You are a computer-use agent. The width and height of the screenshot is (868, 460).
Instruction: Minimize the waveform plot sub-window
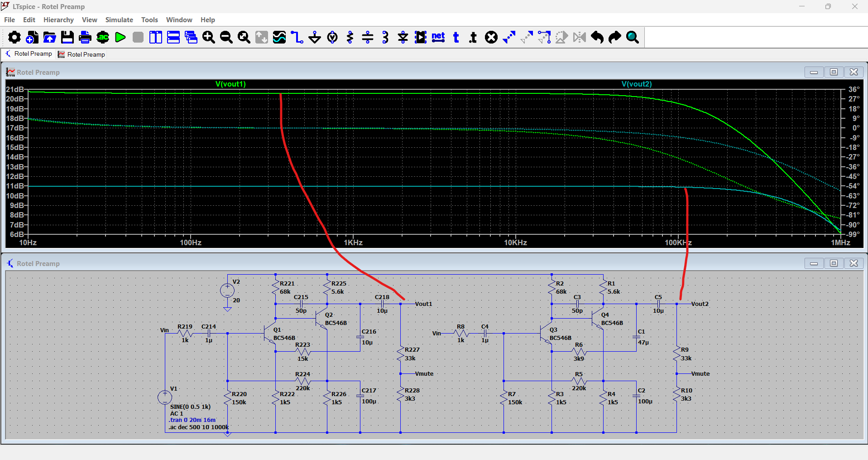pos(814,72)
